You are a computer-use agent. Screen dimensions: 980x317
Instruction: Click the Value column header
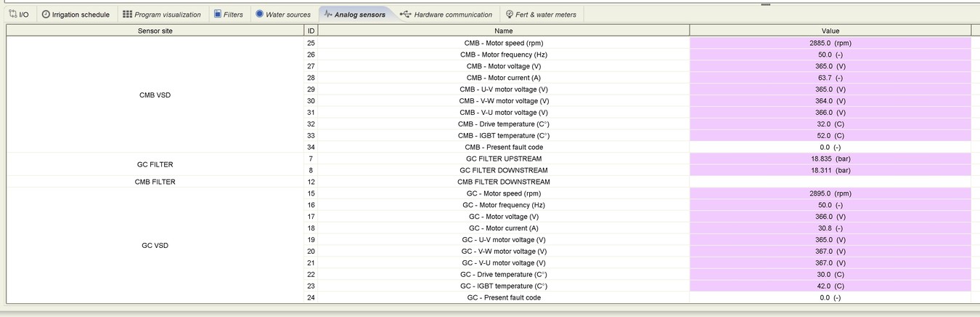point(830,31)
